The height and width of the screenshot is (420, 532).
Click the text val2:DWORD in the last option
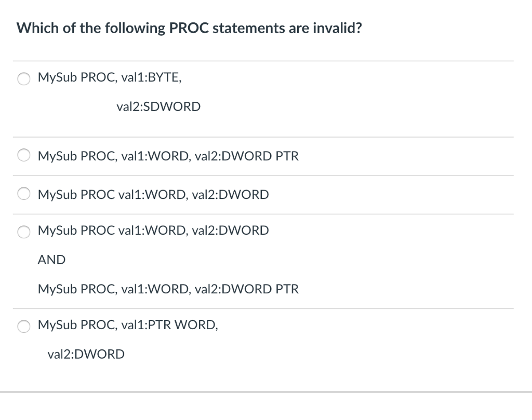click(86, 354)
